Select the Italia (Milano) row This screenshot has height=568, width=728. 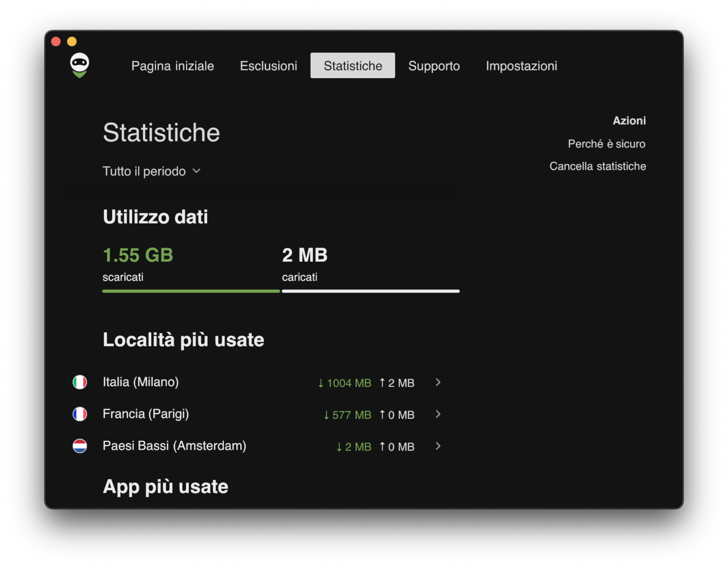(257, 382)
